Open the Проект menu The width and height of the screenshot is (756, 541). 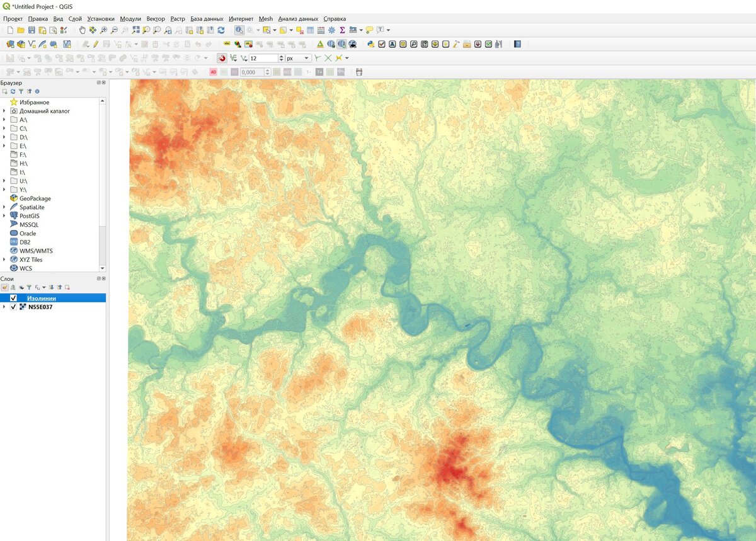point(13,19)
